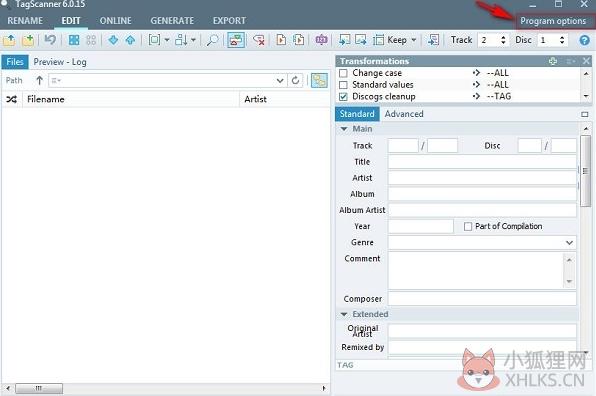Click the move file down arrow icon
596x396 pixels.
coord(113,40)
